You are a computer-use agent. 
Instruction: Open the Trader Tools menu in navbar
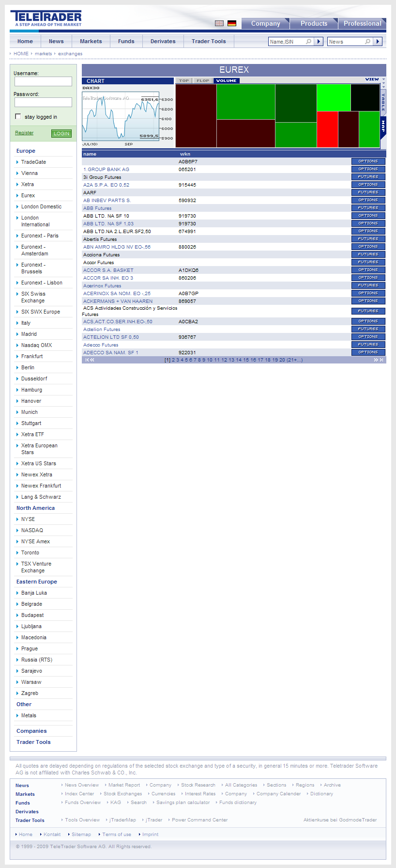209,42
